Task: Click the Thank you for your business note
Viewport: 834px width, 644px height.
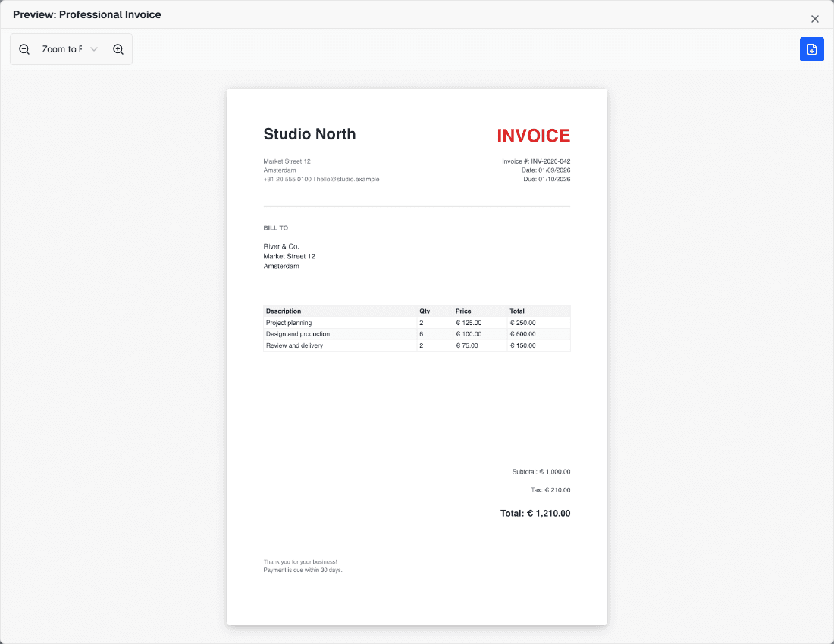Action: pos(300,561)
